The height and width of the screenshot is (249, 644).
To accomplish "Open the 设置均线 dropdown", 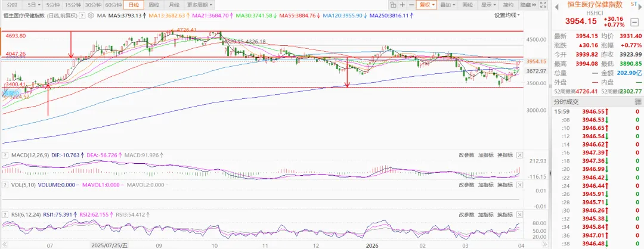I will [507, 15].
